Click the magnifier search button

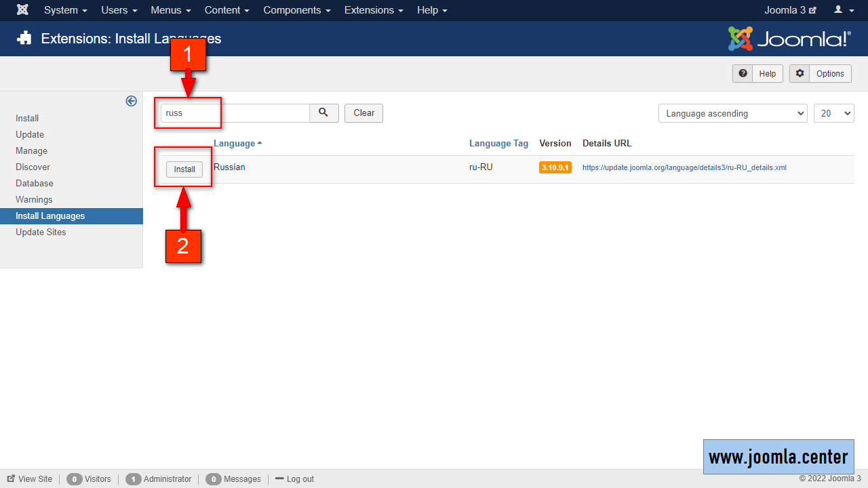[x=324, y=113]
